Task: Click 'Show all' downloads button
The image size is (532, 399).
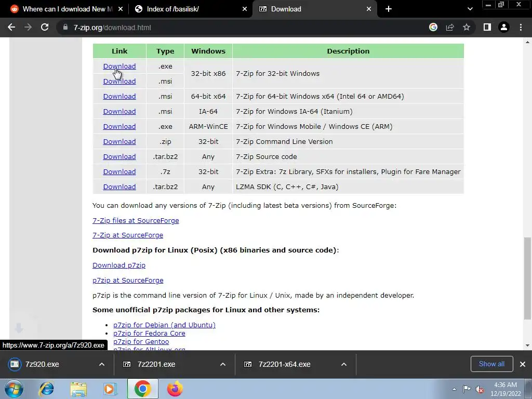Action: click(x=491, y=364)
